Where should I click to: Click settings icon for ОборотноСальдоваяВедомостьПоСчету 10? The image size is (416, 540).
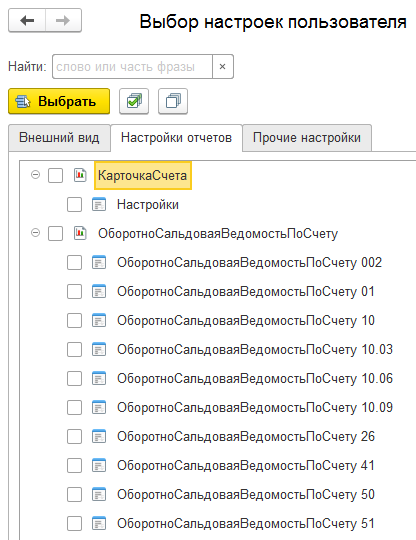coord(99,320)
